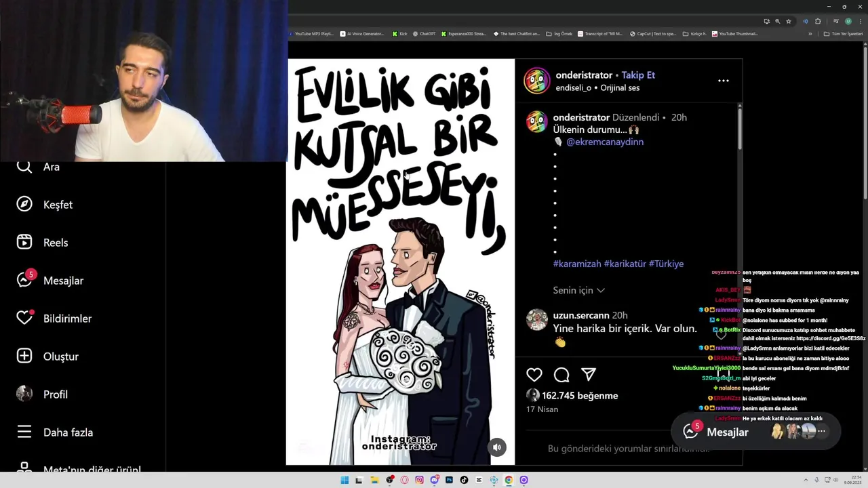
Task: Open YouTube Thumbnail bookmark
Action: pos(735,34)
